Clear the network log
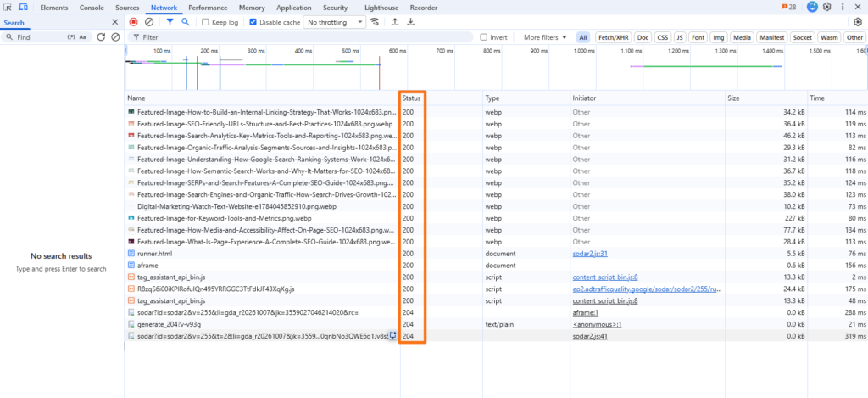 coord(149,22)
